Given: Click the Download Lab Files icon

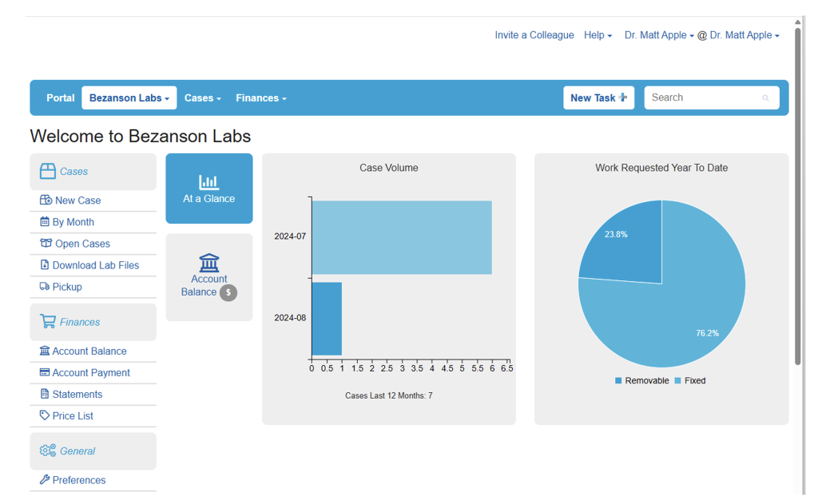Looking at the screenshot, I should click(x=45, y=265).
